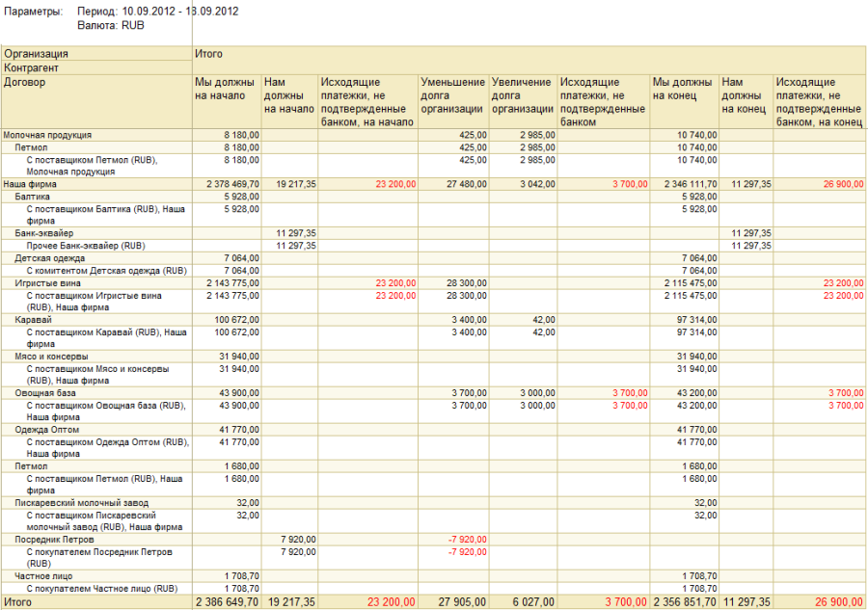Select the "Частное лицо" counterparty row label
The height and width of the screenshot is (610, 868).
(x=43, y=576)
